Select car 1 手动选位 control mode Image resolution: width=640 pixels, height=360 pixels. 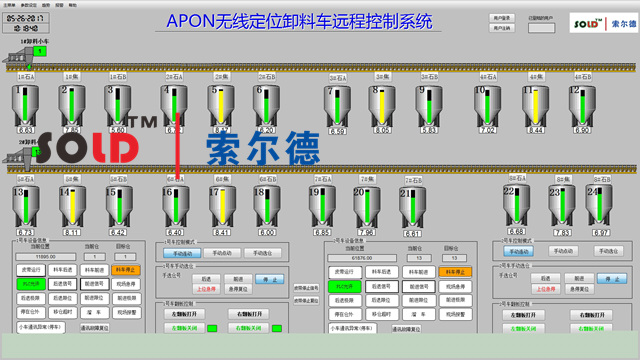point(262,253)
